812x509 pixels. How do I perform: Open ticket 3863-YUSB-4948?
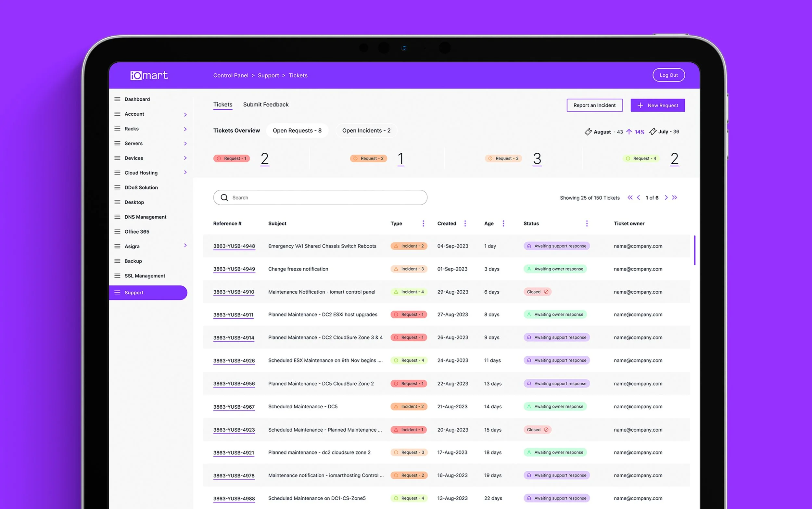click(234, 246)
